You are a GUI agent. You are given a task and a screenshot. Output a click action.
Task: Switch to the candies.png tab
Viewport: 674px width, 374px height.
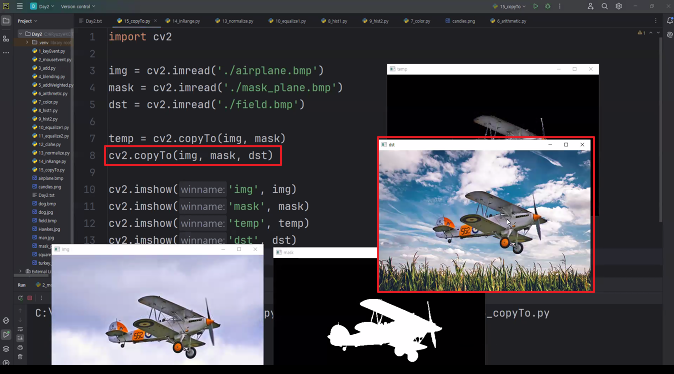[460, 21]
